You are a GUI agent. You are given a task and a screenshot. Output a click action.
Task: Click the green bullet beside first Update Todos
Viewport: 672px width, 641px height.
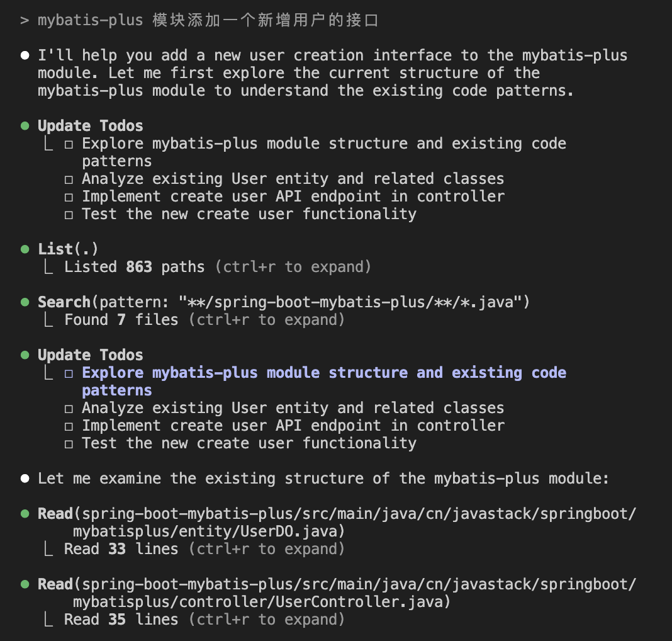coord(25,126)
